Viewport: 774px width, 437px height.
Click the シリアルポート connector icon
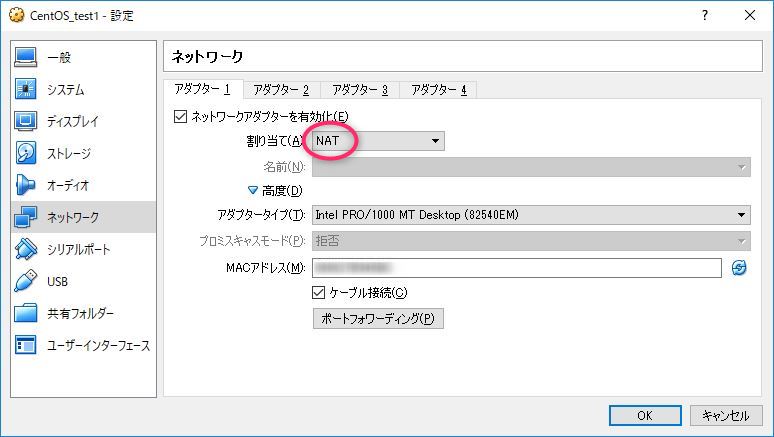coord(25,249)
